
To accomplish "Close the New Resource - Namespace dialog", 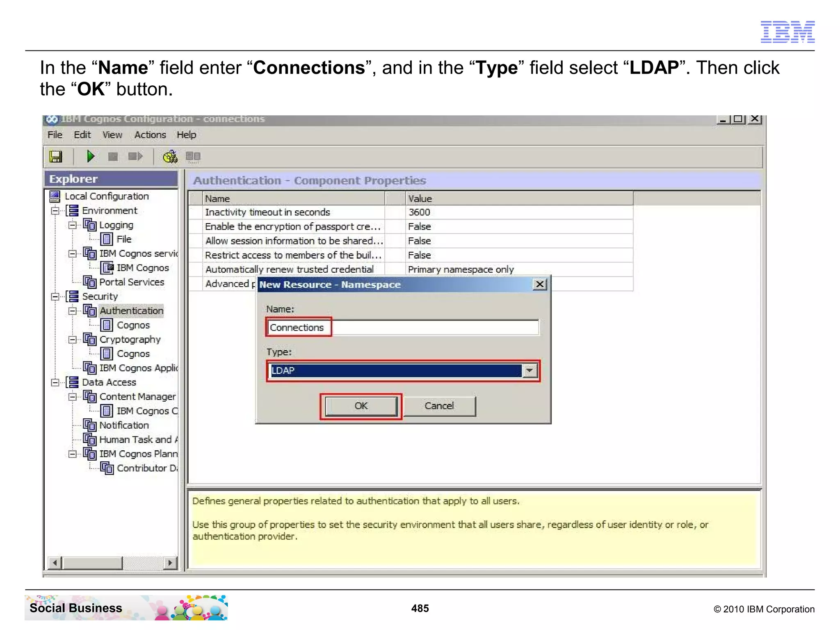I will (x=540, y=284).
